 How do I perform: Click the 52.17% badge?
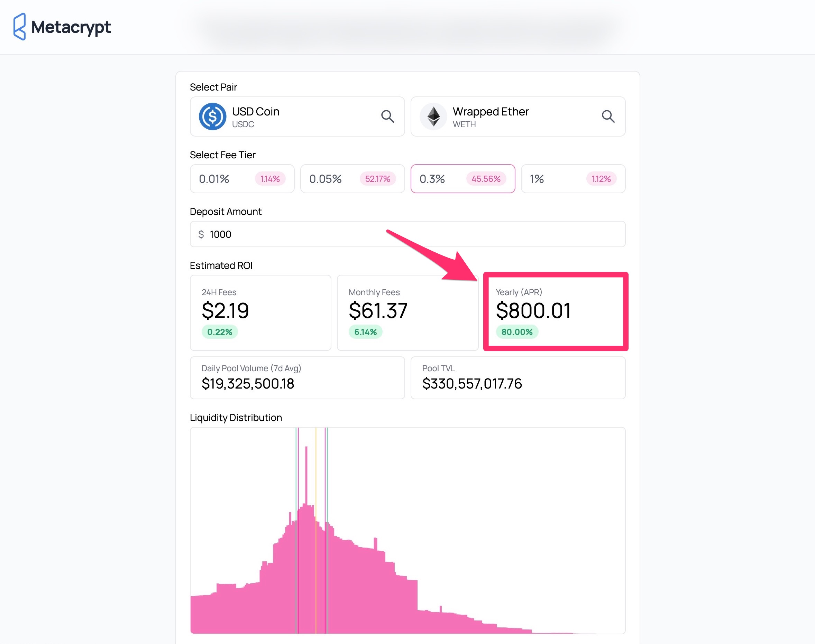pos(378,179)
